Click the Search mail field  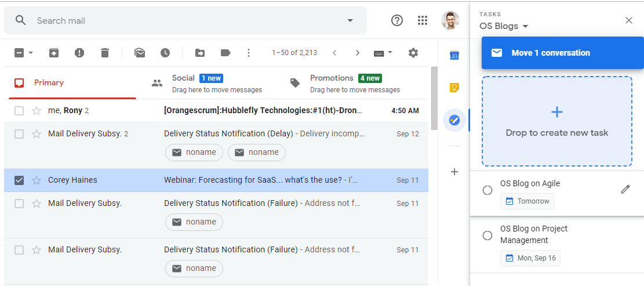point(185,20)
